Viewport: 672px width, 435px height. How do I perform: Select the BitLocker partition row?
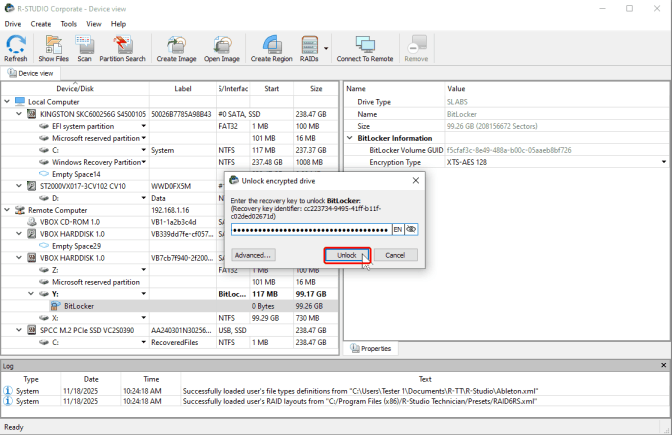(x=80, y=306)
